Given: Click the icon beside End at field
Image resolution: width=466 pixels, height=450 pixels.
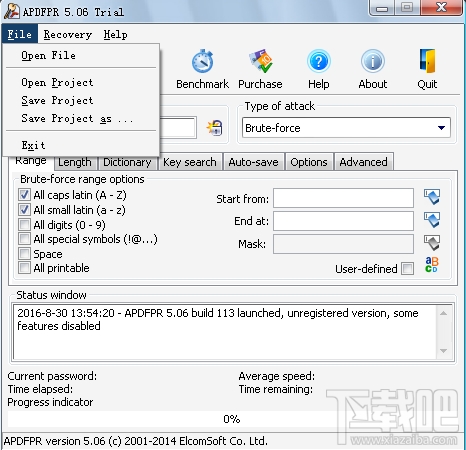Looking at the screenshot, I should point(432,220).
